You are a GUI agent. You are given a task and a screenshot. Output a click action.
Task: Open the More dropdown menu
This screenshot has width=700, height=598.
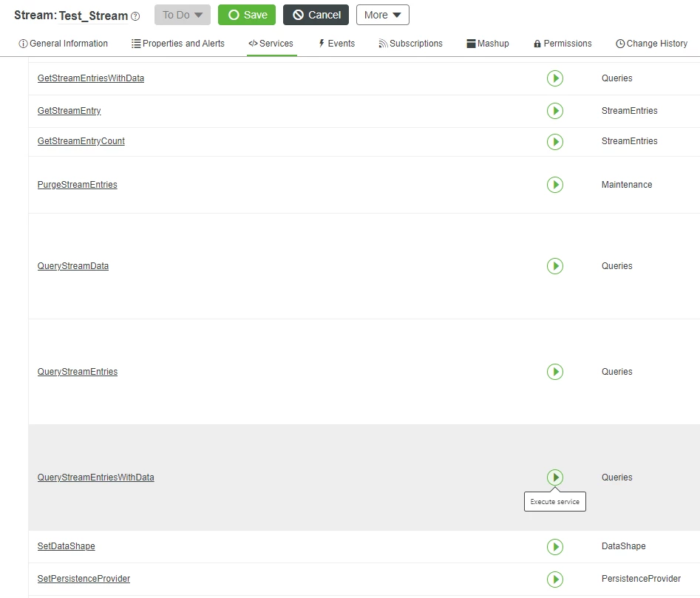click(383, 15)
